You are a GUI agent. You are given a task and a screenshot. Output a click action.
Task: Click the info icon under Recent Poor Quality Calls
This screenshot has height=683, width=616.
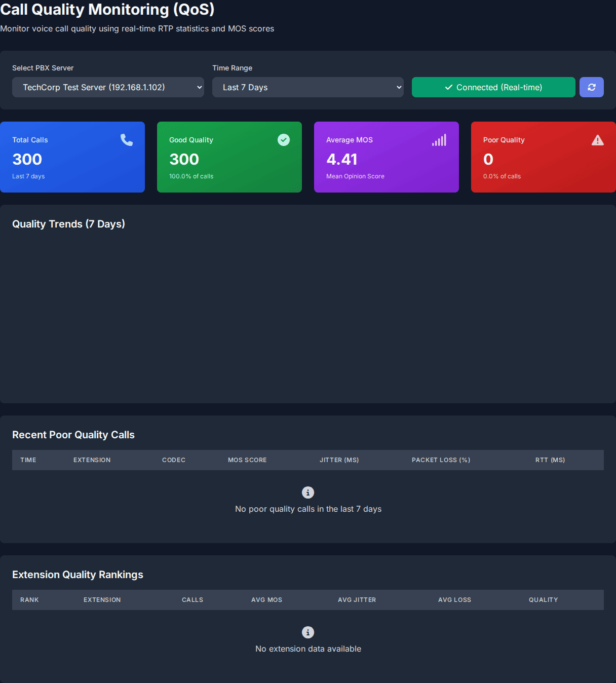point(307,492)
